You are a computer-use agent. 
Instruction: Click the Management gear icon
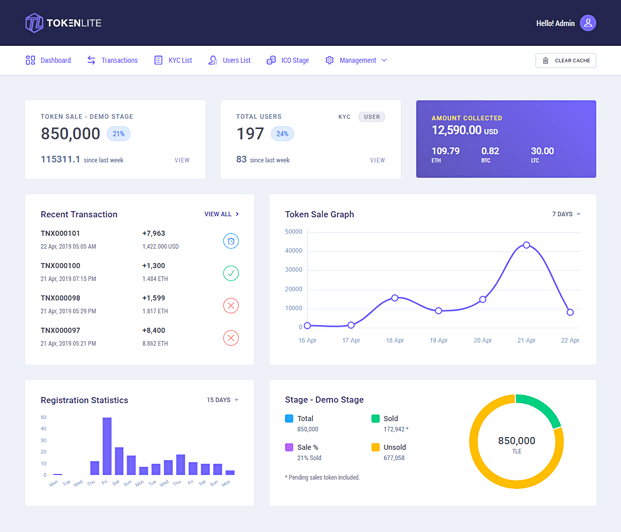pyautogui.click(x=329, y=60)
